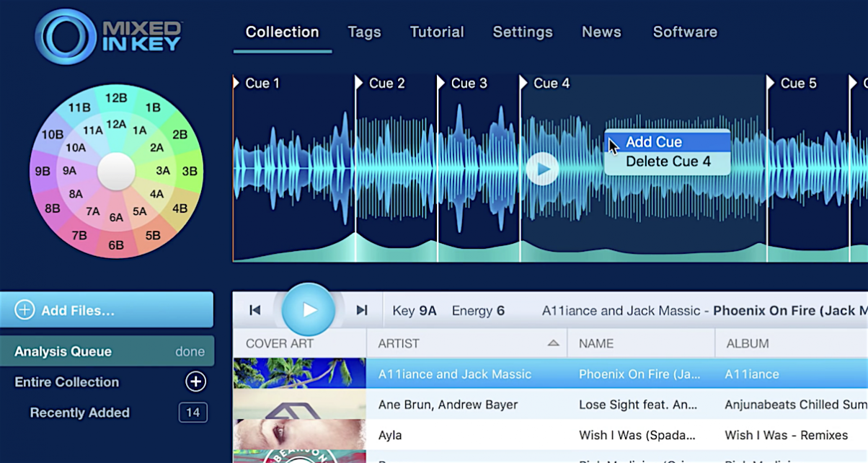The image size is (868, 463).
Task: Sort tracks by the ARTIST column arrow
Action: 554,343
